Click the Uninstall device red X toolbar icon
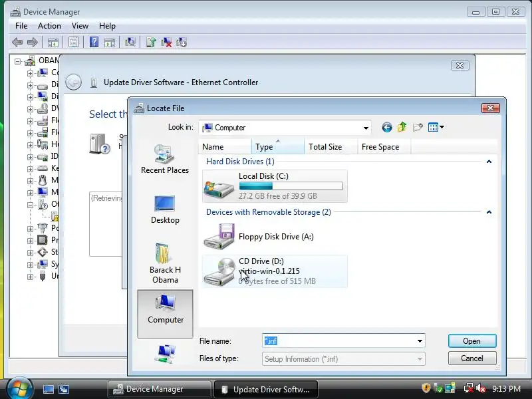532x399 pixels. click(x=166, y=42)
